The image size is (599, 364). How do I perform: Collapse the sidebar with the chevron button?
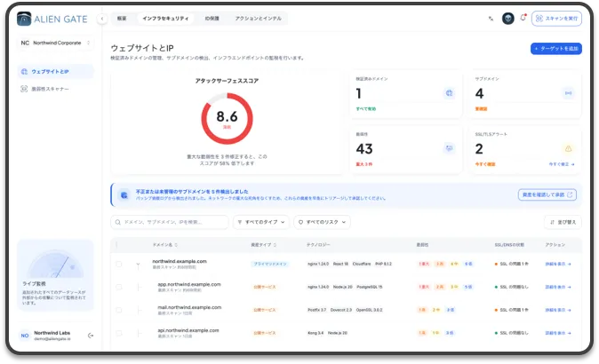(102, 19)
